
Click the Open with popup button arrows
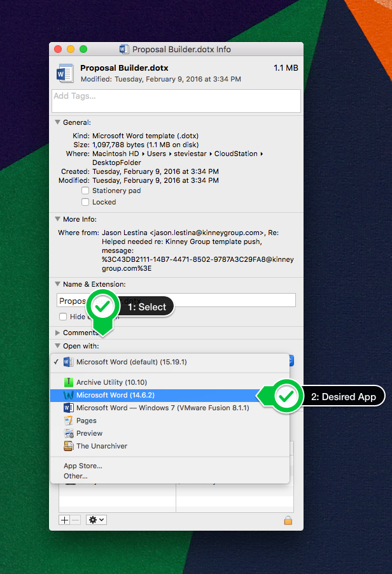(291, 361)
